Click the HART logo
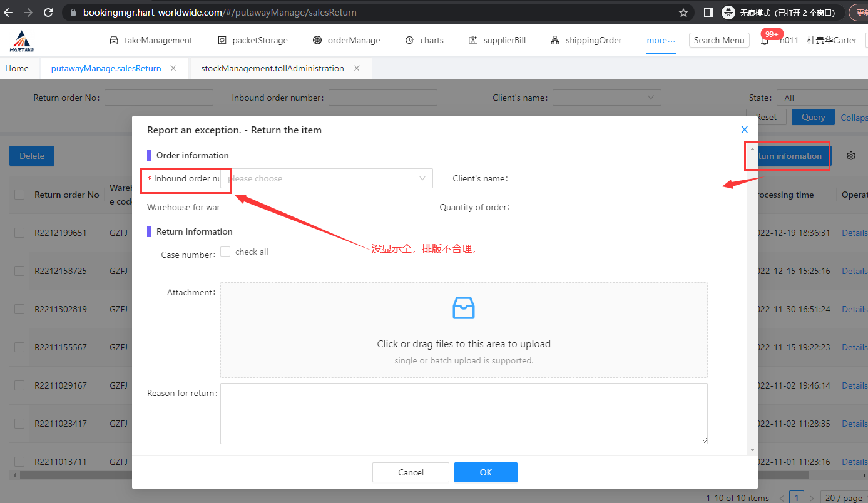The image size is (868, 503). (x=21, y=41)
